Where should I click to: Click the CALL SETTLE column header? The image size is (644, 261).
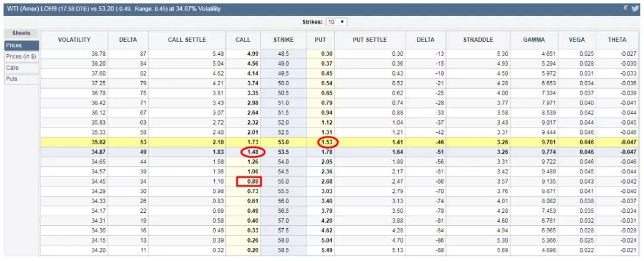coord(187,39)
